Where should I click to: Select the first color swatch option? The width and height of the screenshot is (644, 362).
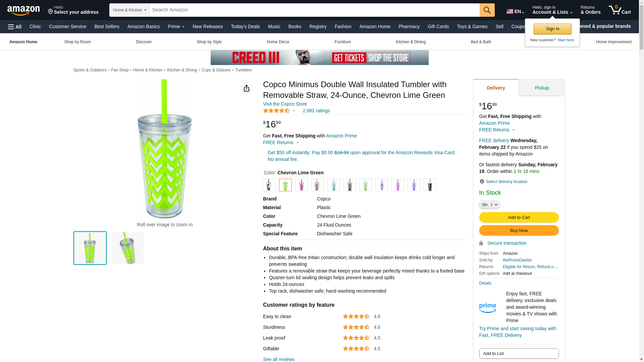269,185
